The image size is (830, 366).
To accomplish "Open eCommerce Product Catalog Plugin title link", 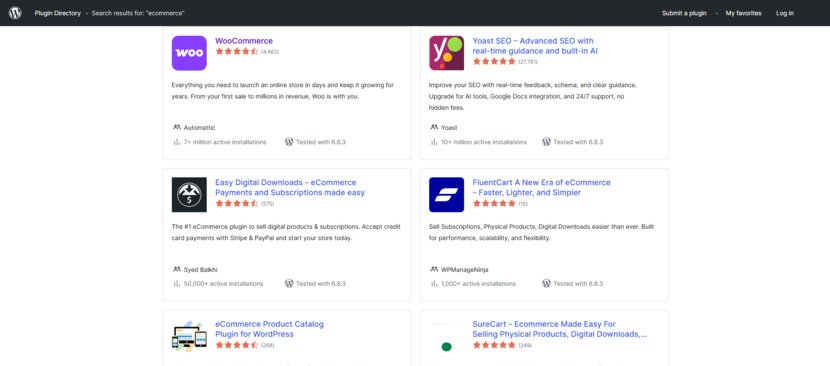I will 269,329.
